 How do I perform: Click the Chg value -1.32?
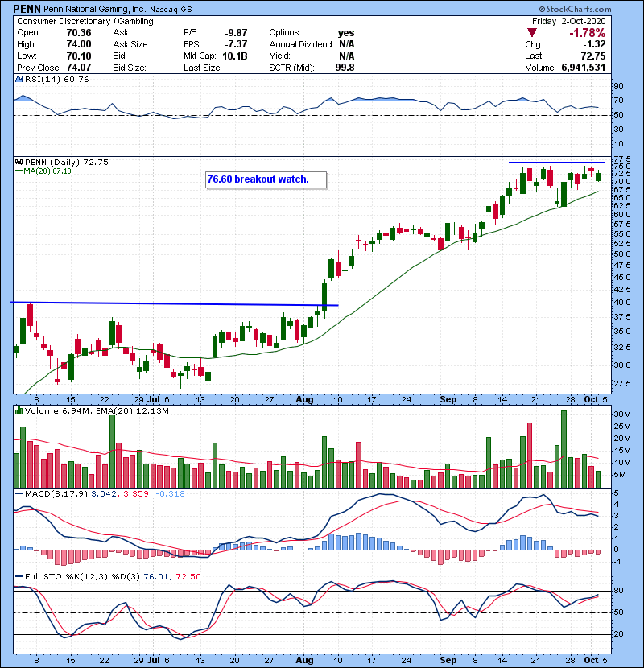(594, 44)
